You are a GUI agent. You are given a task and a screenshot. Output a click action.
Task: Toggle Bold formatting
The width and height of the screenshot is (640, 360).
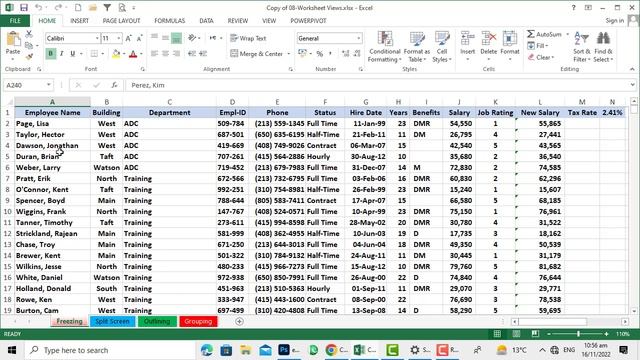(x=51, y=53)
